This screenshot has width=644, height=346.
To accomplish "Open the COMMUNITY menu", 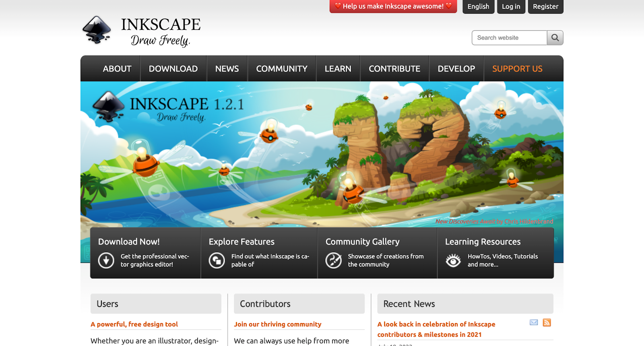I will (282, 69).
